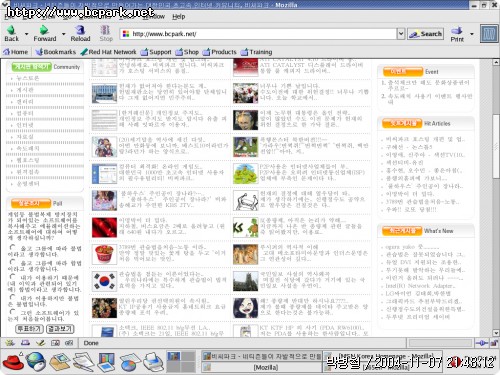Launch the email envelope panel icon
This screenshot has width=500, height=375.
click(60, 362)
